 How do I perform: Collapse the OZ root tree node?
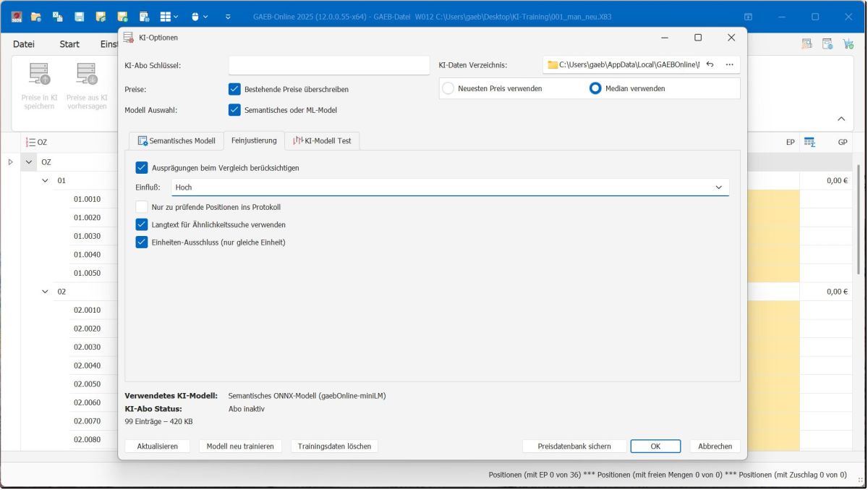pos(29,162)
